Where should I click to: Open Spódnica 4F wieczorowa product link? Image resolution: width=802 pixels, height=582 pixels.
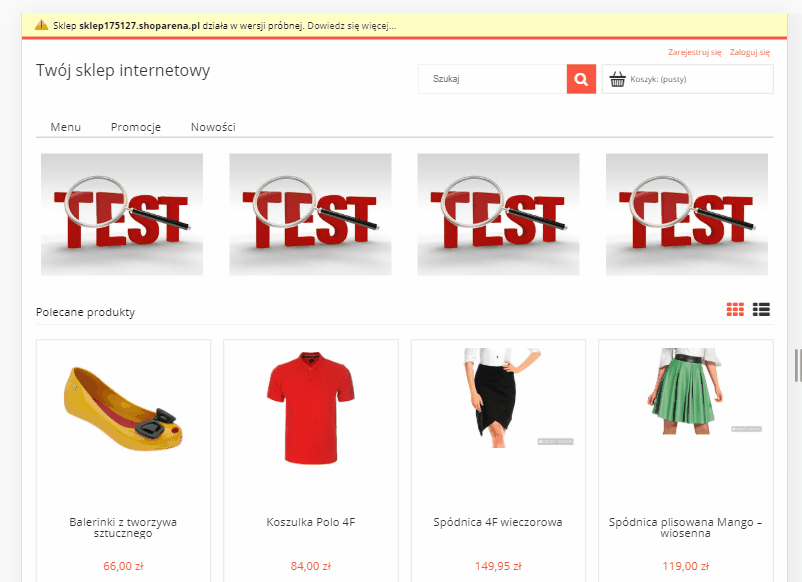pos(498,522)
